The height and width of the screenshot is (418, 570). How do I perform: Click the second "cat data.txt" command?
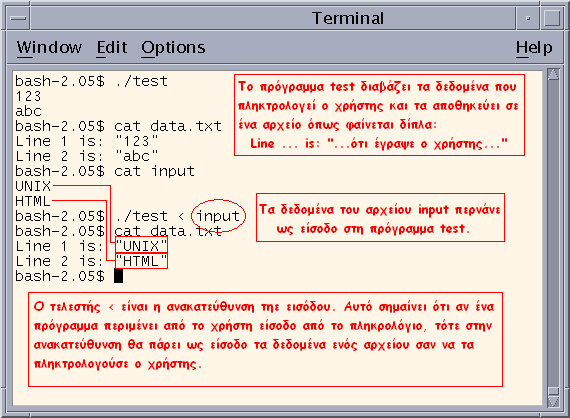pos(168,231)
